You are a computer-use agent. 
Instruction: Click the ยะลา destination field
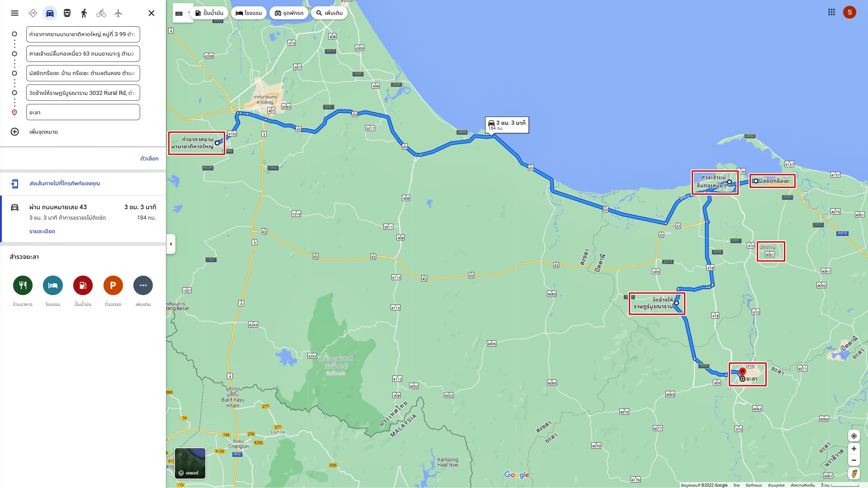(83, 112)
